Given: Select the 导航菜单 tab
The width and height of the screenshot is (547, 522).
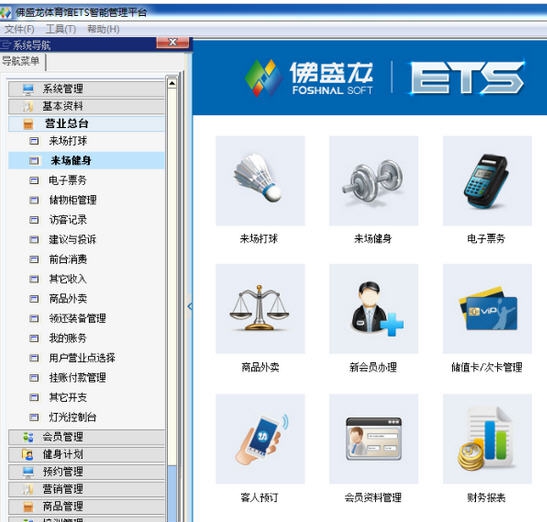Looking at the screenshot, I should point(22,61).
